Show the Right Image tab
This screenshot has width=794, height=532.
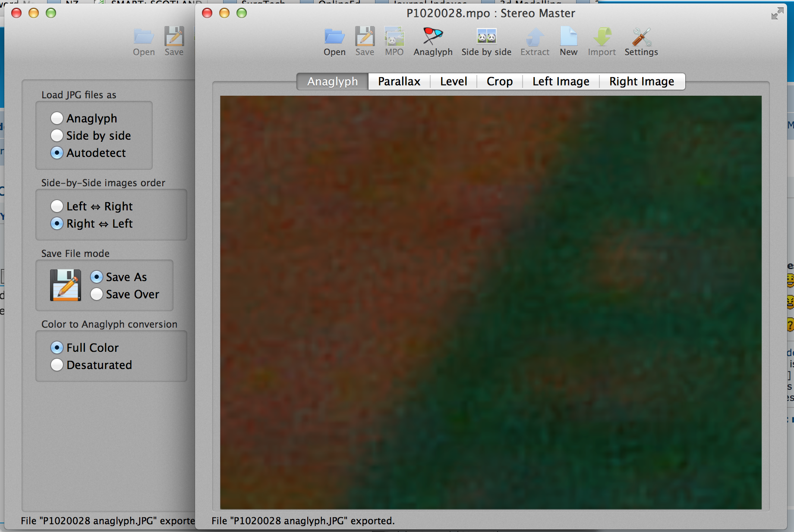pyautogui.click(x=641, y=81)
